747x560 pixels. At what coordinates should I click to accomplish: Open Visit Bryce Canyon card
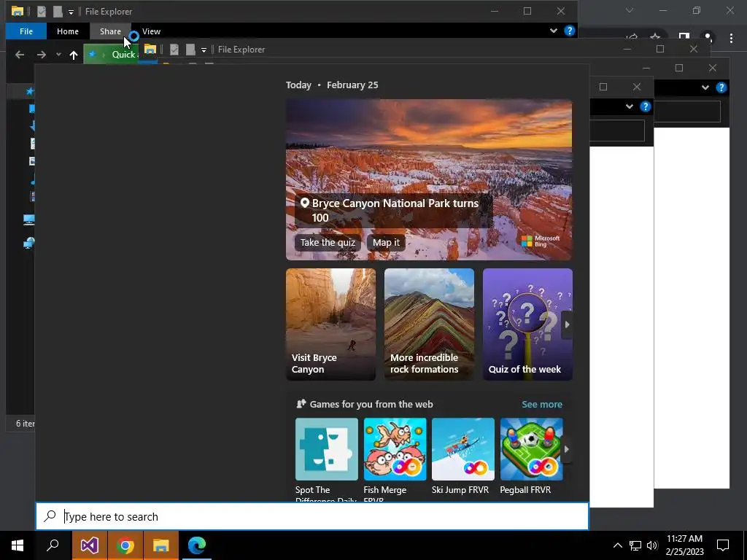pos(330,324)
